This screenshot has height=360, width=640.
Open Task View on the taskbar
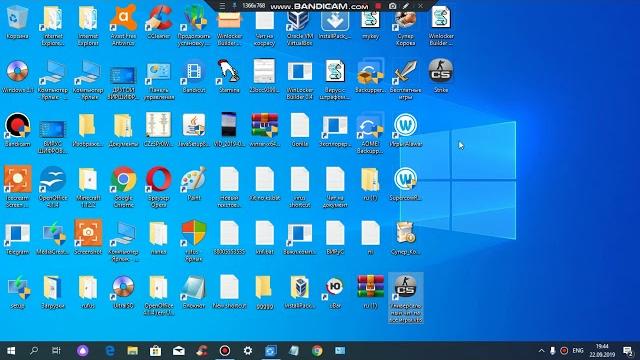pyautogui.click(x=56, y=351)
